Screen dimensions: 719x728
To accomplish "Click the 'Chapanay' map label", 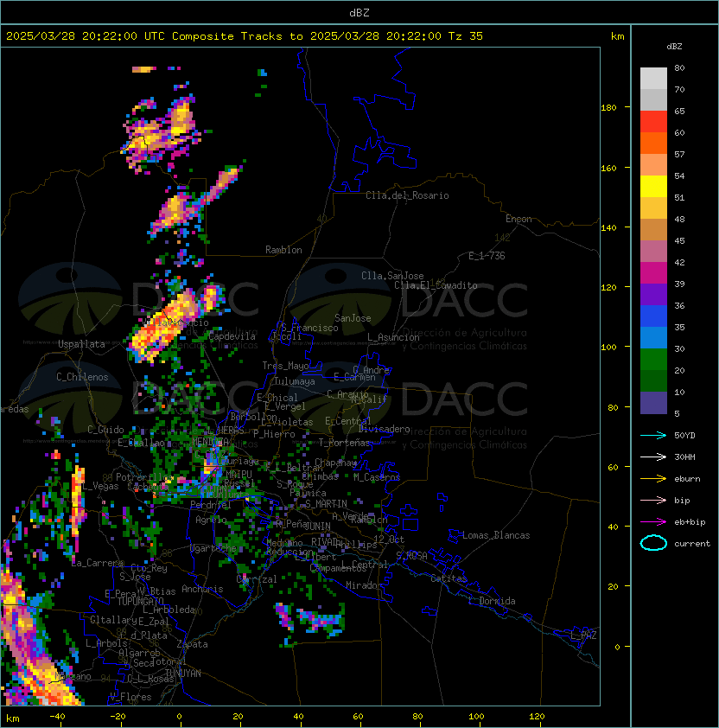I will coord(335,463).
